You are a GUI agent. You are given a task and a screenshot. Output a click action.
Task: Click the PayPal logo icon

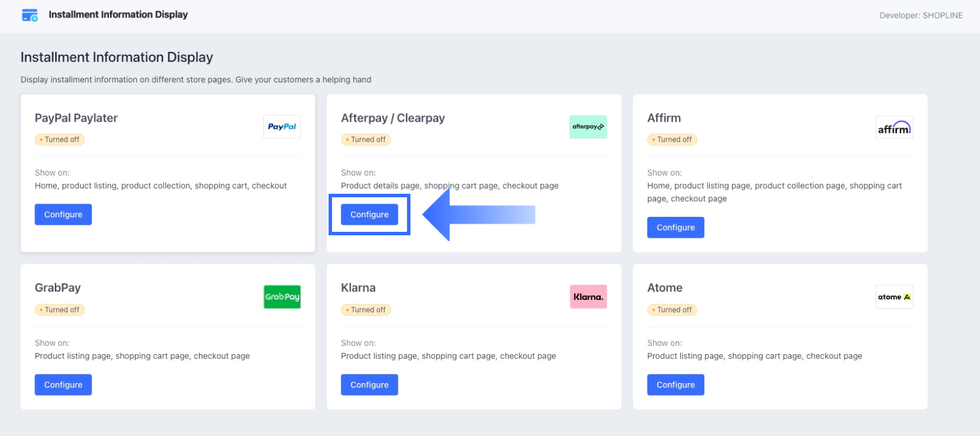282,127
